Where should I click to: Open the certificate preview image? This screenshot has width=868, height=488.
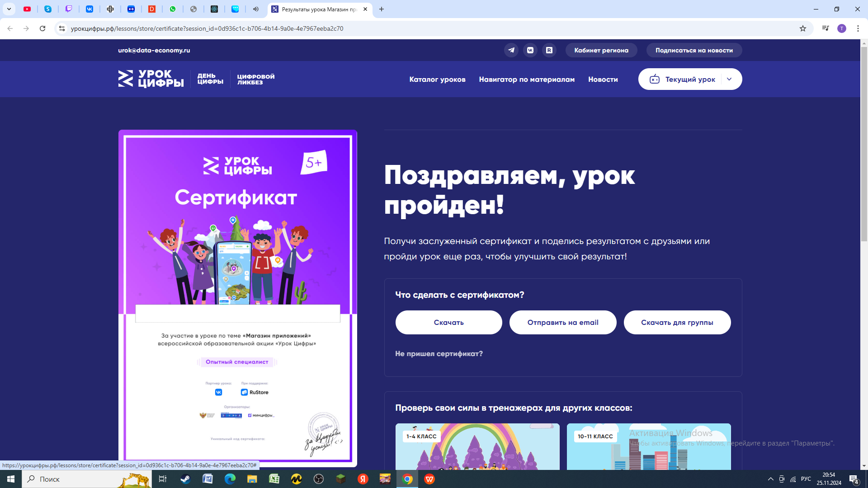click(238, 298)
